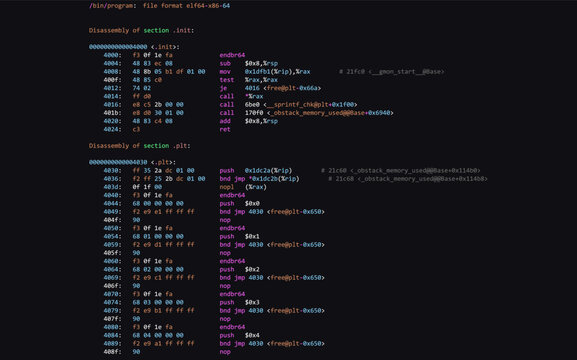Click the "$0x1" push operand

click(x=252, y=236)
